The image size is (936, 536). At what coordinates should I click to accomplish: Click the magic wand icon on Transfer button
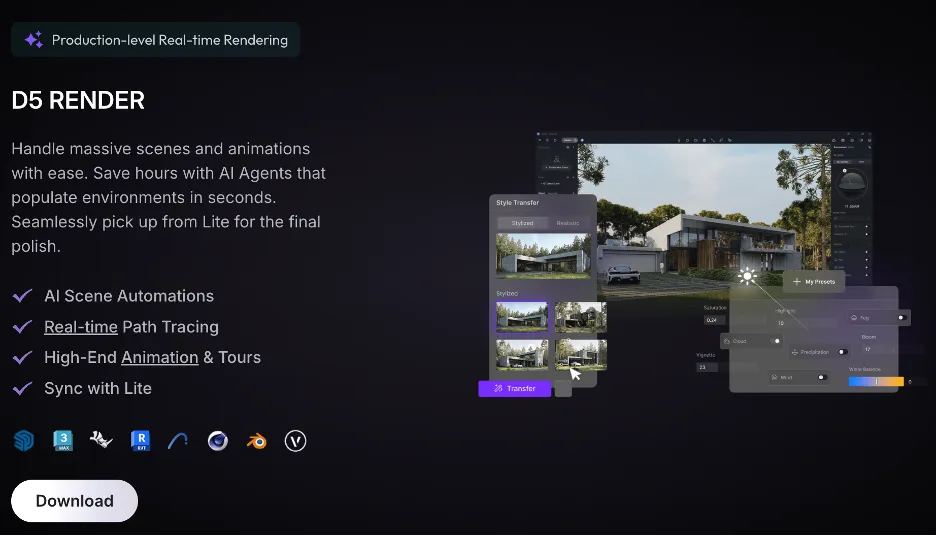point(498,388)
